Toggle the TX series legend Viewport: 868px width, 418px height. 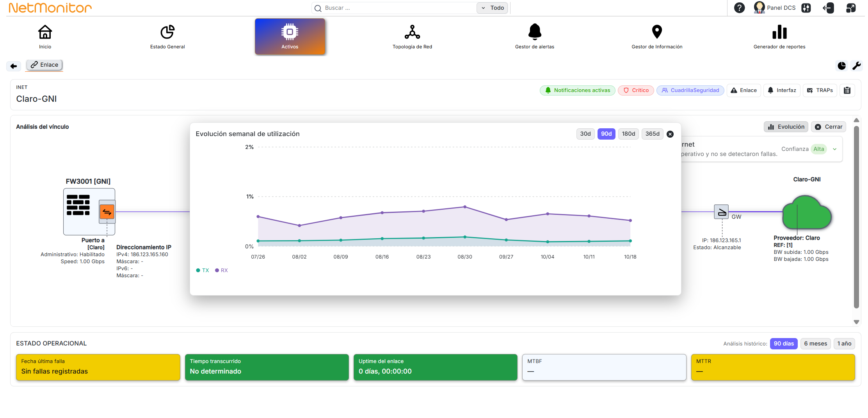pos(203,270)
